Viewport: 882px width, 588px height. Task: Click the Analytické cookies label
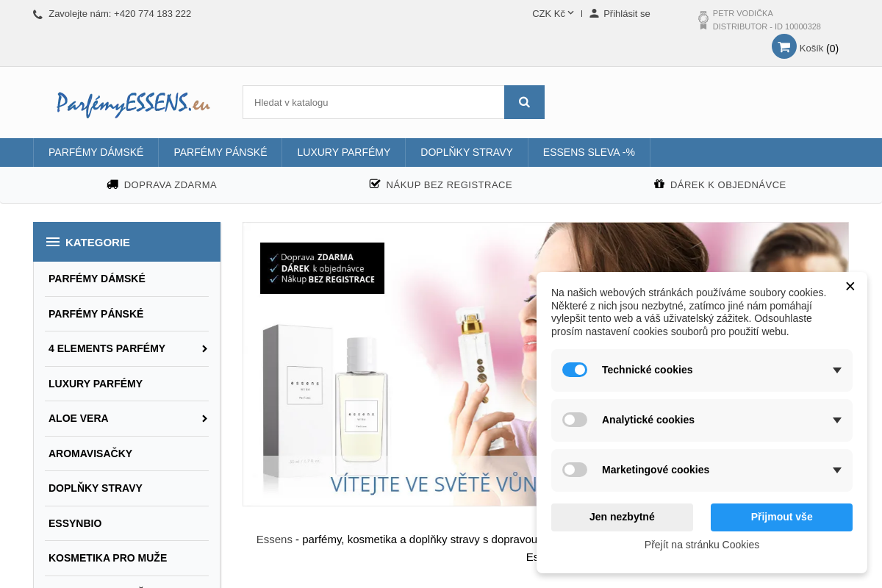coord(648,420)
